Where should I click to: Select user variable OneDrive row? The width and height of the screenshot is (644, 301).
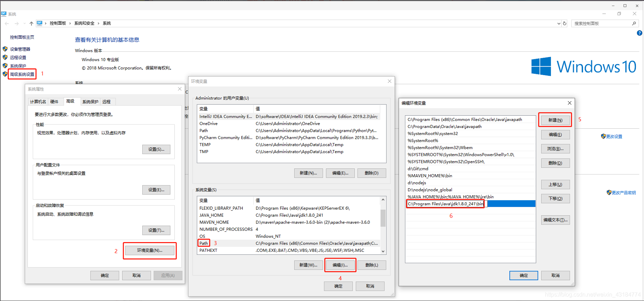pyautogui.click(x=289, y=123)
